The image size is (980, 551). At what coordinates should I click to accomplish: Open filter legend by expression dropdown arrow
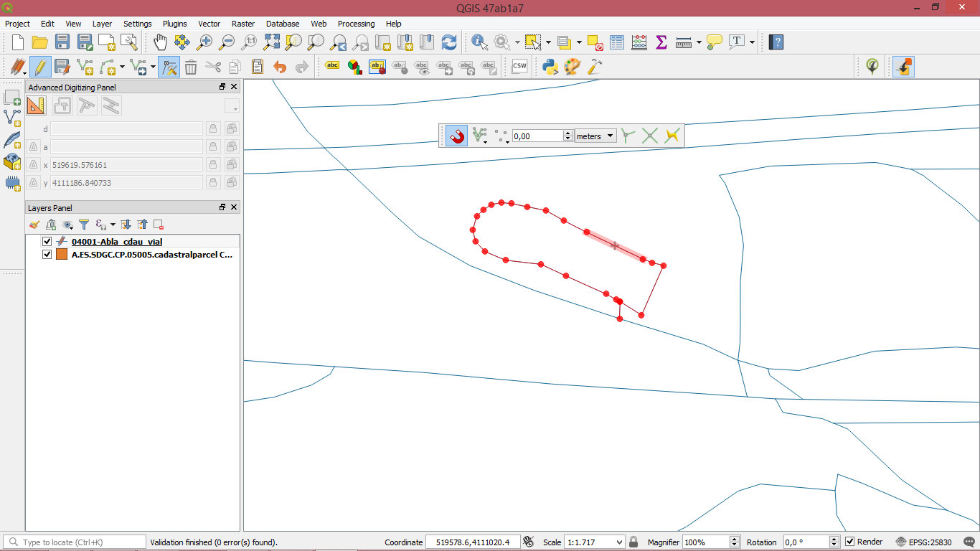113,225
